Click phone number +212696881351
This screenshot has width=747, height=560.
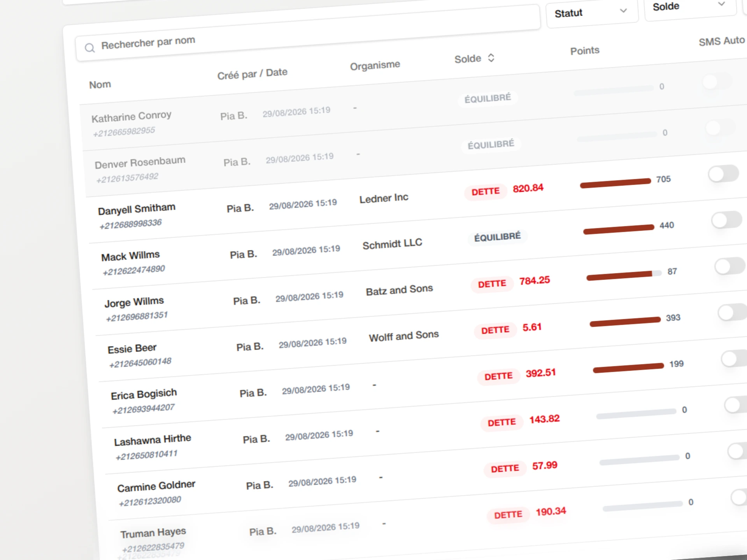(x=137, y=317)
